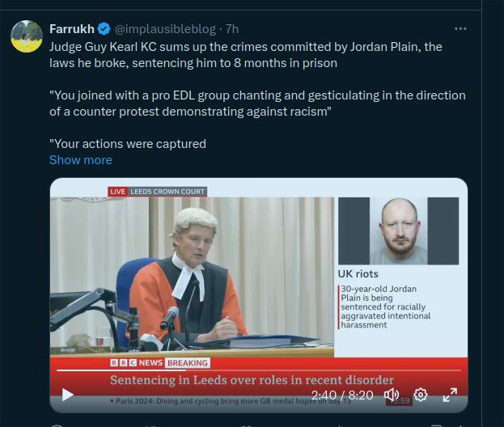Click the BBC News Breaking banner
Screen dimensions: 504x427
[x=159, y=363]
